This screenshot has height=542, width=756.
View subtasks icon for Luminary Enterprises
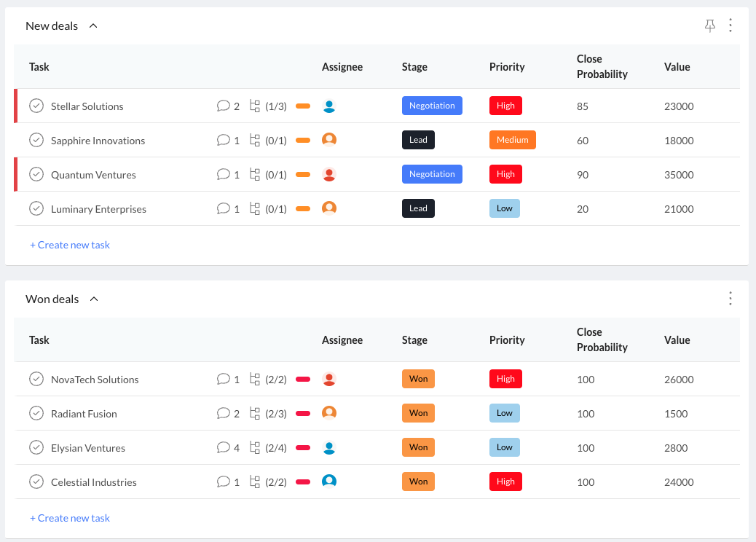[x=255, y=208]
